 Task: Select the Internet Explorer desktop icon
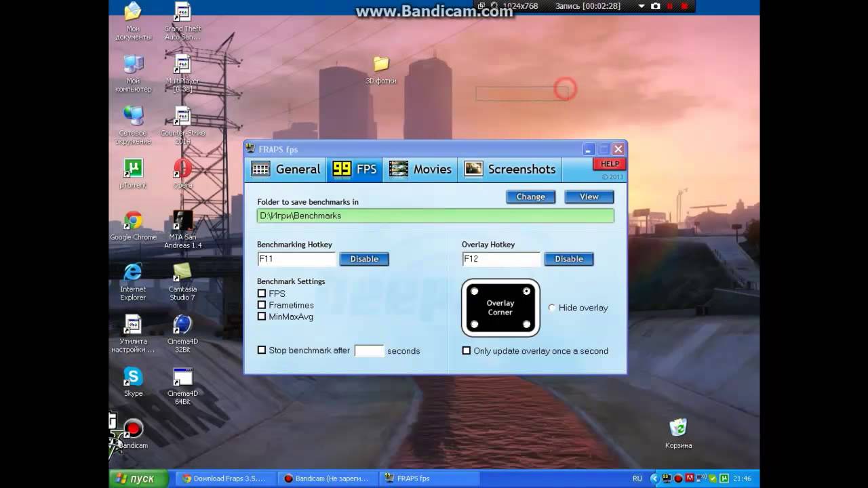click(x=133, y=281)
